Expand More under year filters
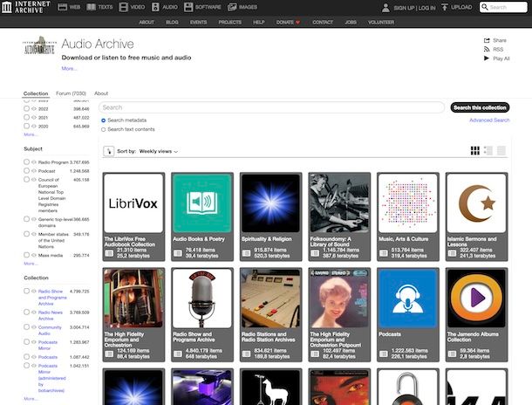This screenshot has width=532, height=405. coord(31,134)
